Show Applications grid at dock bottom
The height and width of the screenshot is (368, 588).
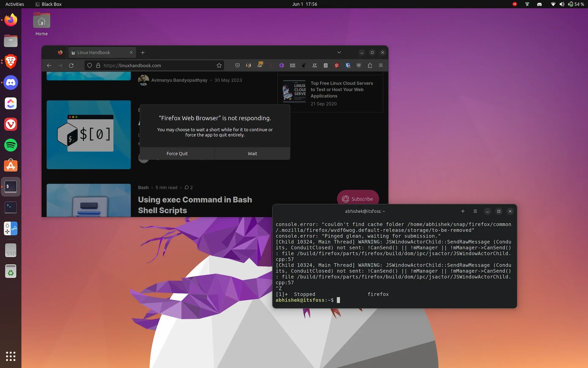(x=11, y=356)
